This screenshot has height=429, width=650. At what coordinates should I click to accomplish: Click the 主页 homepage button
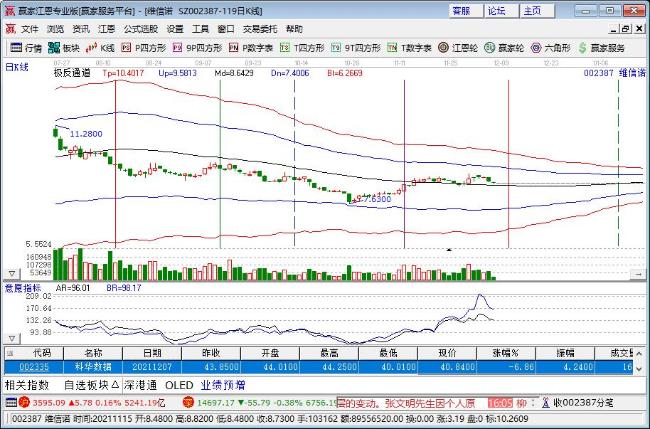tap(538, 11)
